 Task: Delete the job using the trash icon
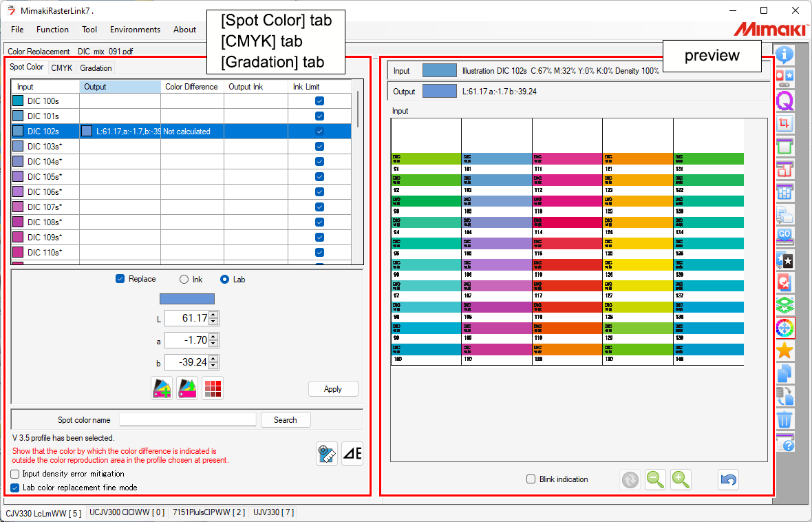tap(784, 419)
